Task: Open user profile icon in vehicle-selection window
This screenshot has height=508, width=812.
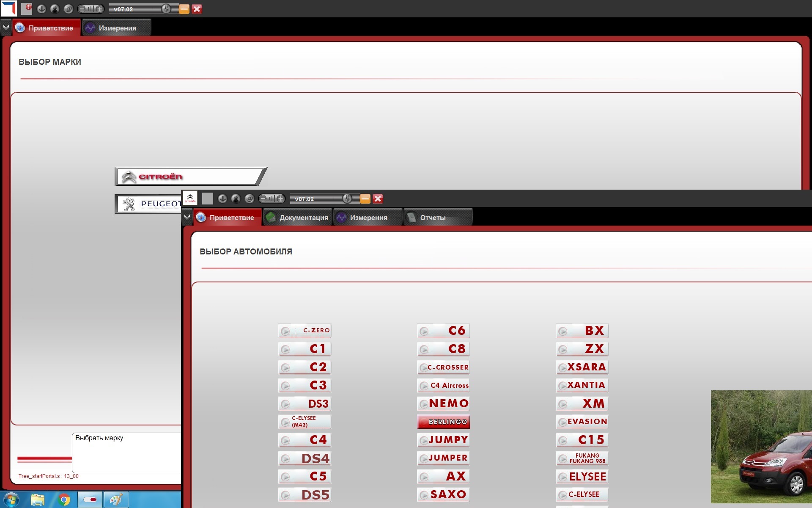Action: (x=236, y=199)
